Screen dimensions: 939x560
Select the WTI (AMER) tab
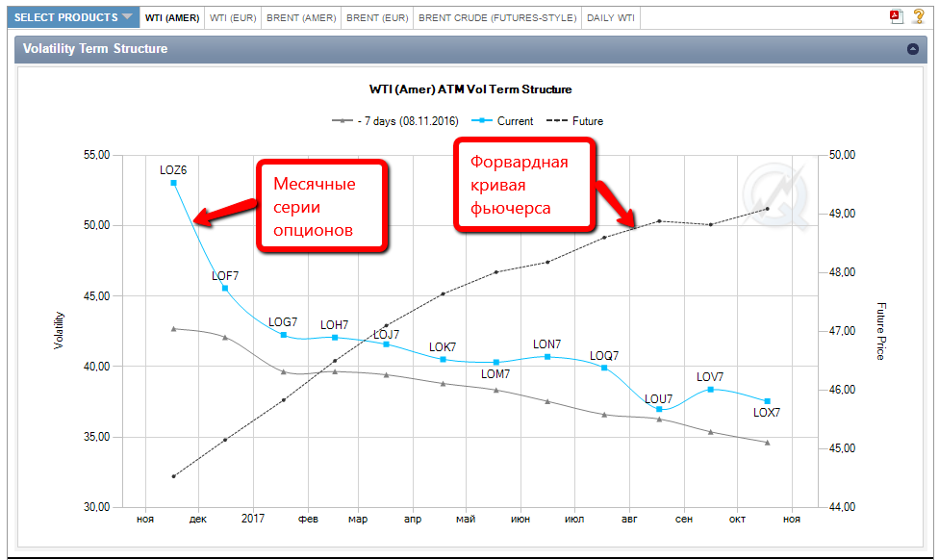click(x=172, y=17)
